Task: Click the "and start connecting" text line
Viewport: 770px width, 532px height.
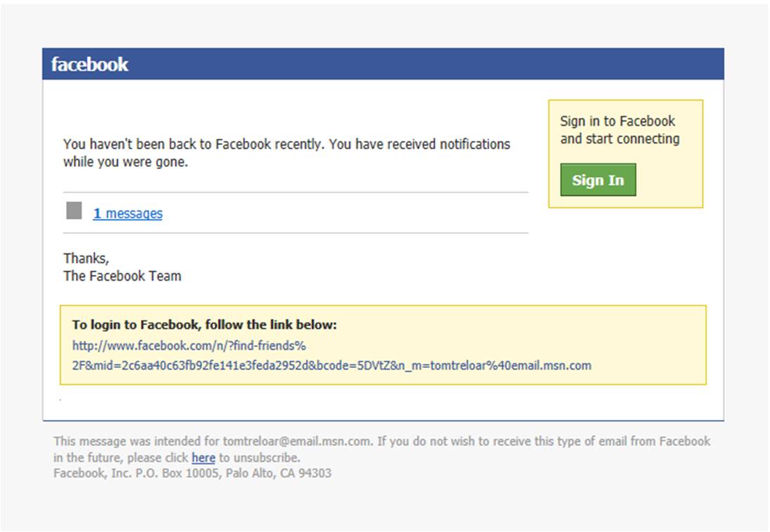Action: click(x=619, y=139)
